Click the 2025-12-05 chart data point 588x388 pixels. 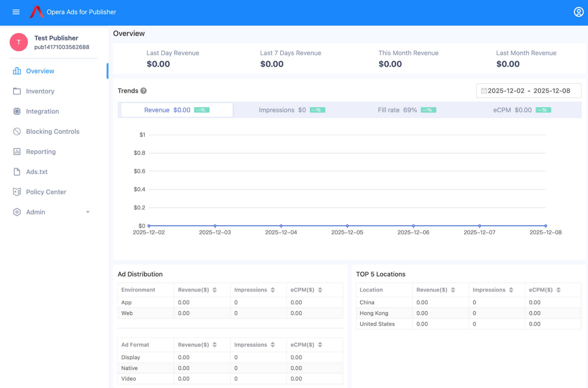pos(347,226)
